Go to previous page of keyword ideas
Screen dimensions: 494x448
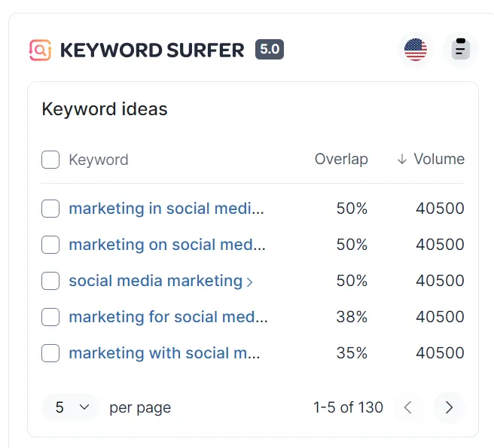tap(408, 407)
